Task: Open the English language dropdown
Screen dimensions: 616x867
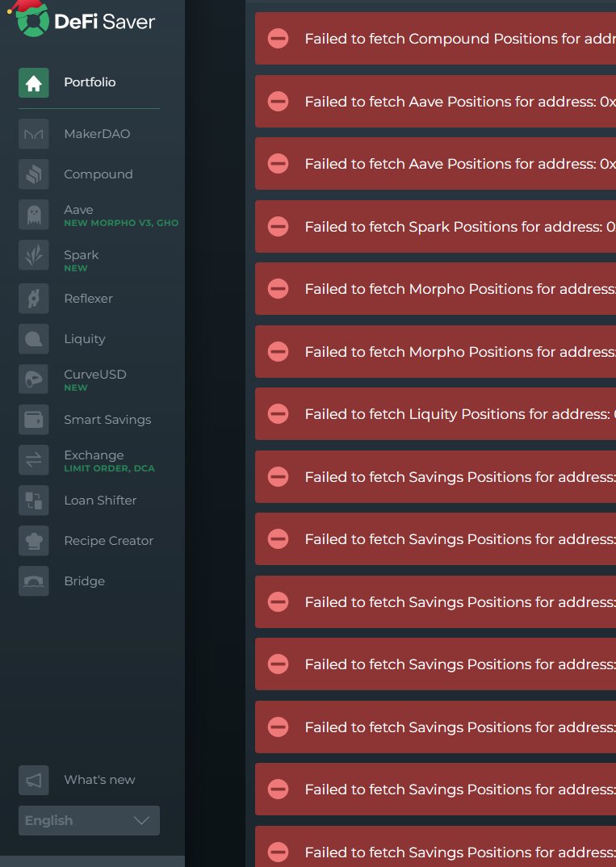Action: coord(89,820)
